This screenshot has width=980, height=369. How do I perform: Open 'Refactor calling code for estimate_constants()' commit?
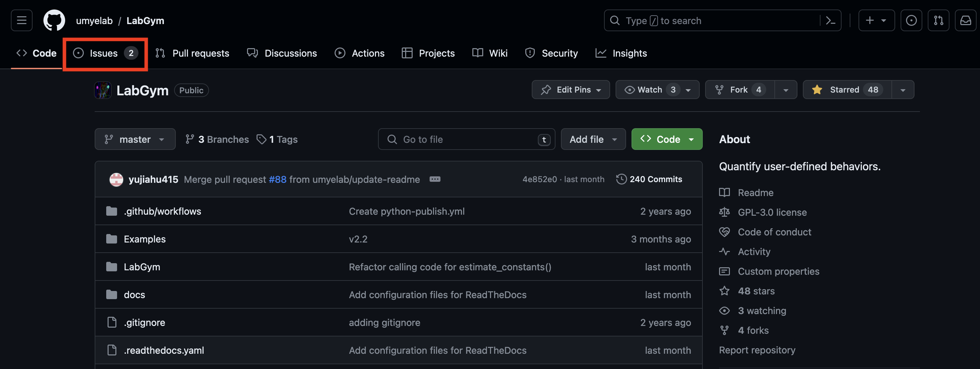coord(450,267)
